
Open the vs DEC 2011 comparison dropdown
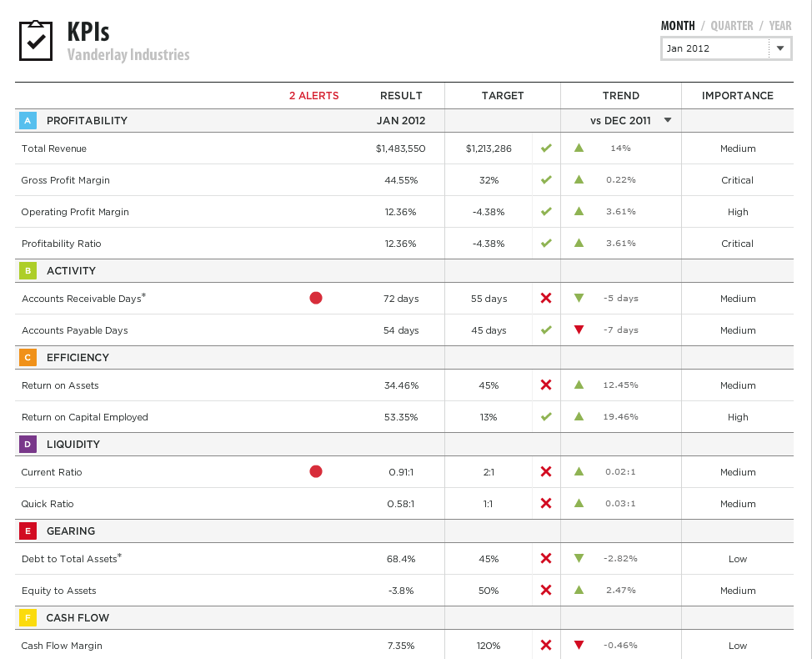pos(667,120)
